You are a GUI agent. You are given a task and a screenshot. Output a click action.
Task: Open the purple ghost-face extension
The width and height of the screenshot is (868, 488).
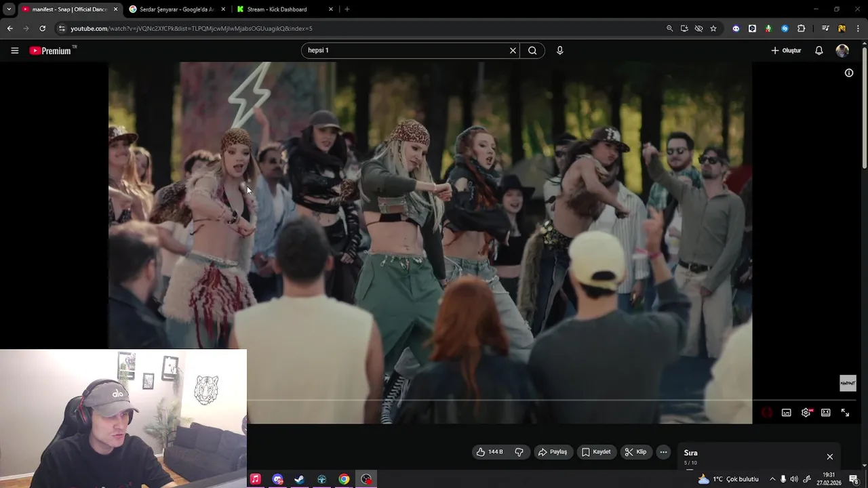[736, 28]
